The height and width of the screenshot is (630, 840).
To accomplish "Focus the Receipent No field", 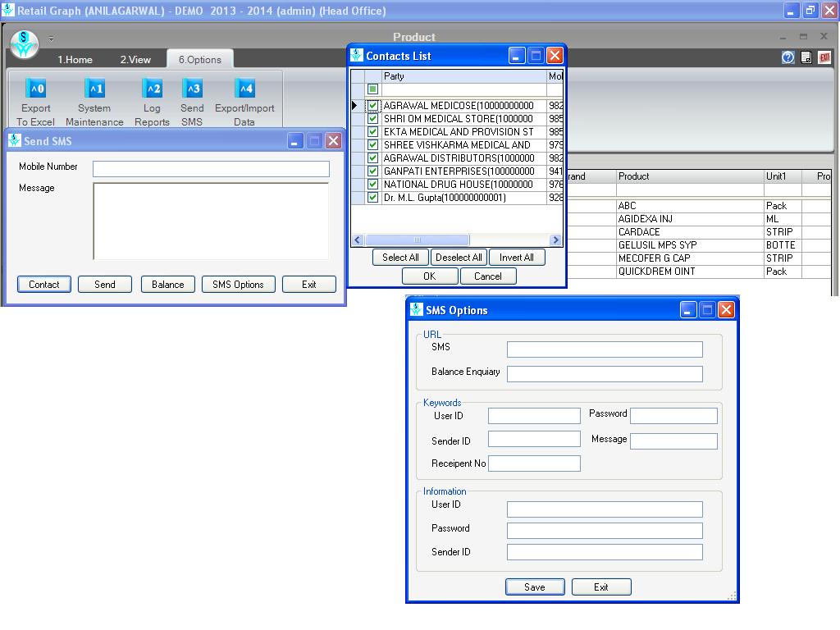I will 534,463.
